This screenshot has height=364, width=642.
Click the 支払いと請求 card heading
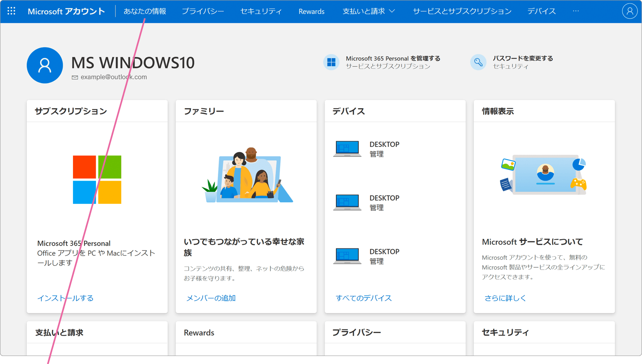(x=59, y=332)
